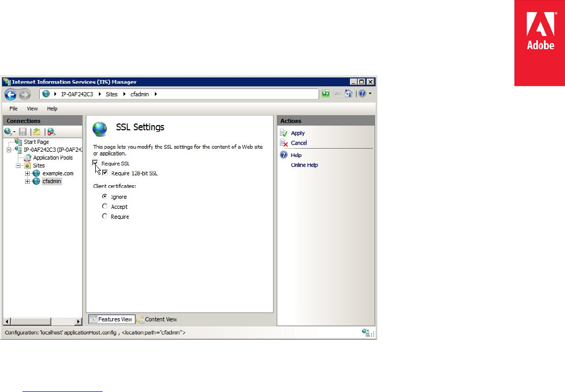
Task: Click Sites in address breadcrumb
Action: click(x=112, y=94)
